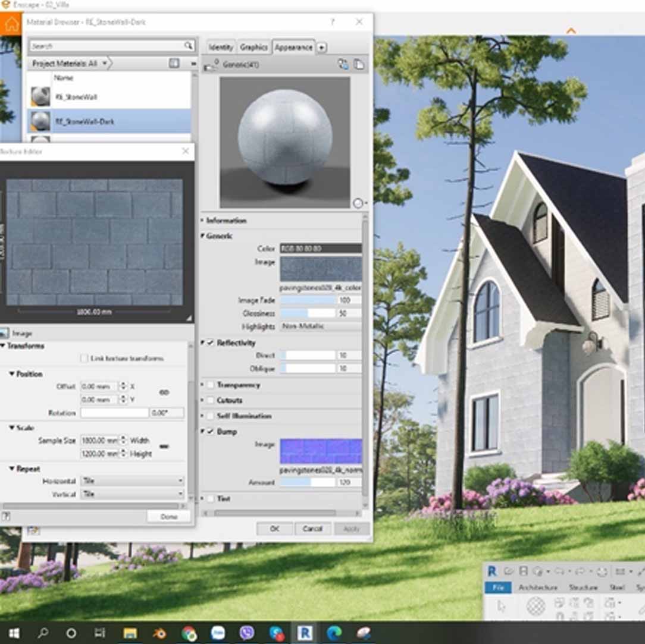The height and width of the screenshot is (644, 645).
Task: Click the search magnifier in Material Browser
Action: click(x=188, y=46)
